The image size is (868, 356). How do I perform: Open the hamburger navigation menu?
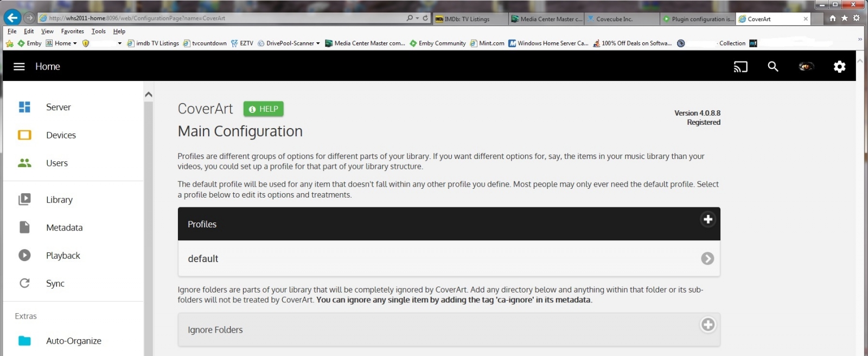point(19,66)
